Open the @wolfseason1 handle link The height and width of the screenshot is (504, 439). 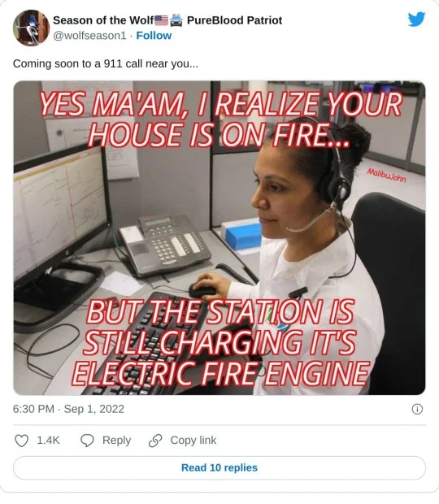pos(89,35)
